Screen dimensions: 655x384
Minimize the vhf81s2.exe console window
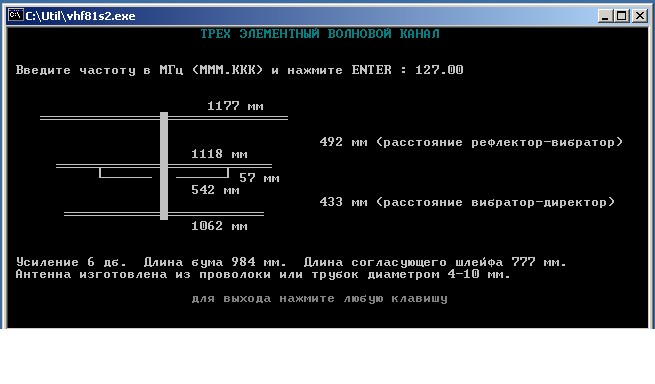point(605,16)
